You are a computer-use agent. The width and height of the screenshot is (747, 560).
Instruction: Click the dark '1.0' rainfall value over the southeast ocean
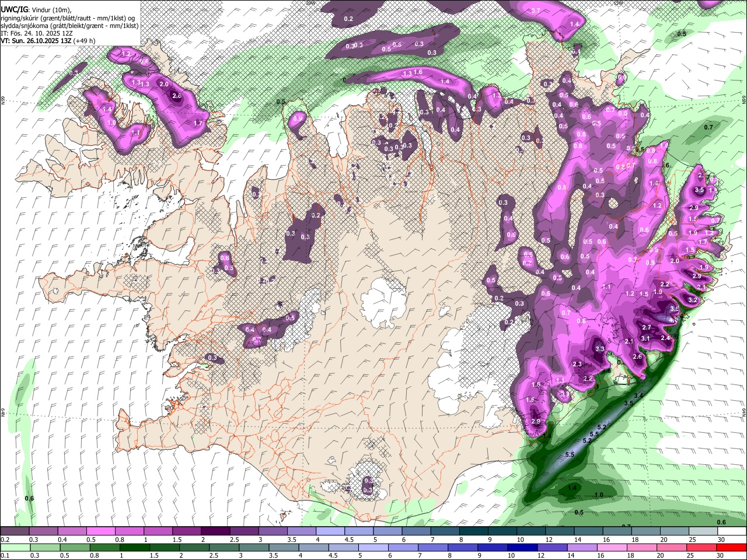pos(599,495)
